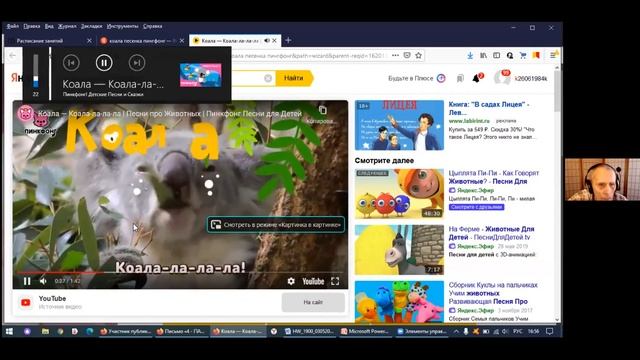Open the downloads arrow in toolbar

pyautogui.click(x=470, y=56)
